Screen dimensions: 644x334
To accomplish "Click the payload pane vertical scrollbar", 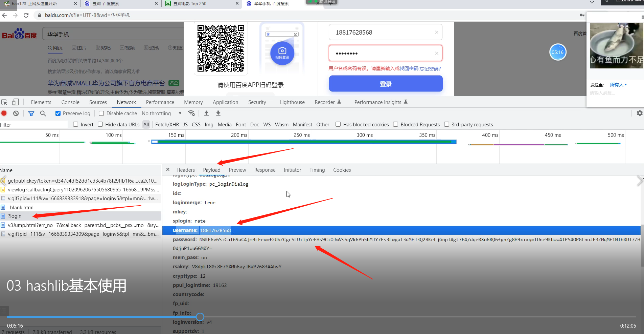I will 642,246.
